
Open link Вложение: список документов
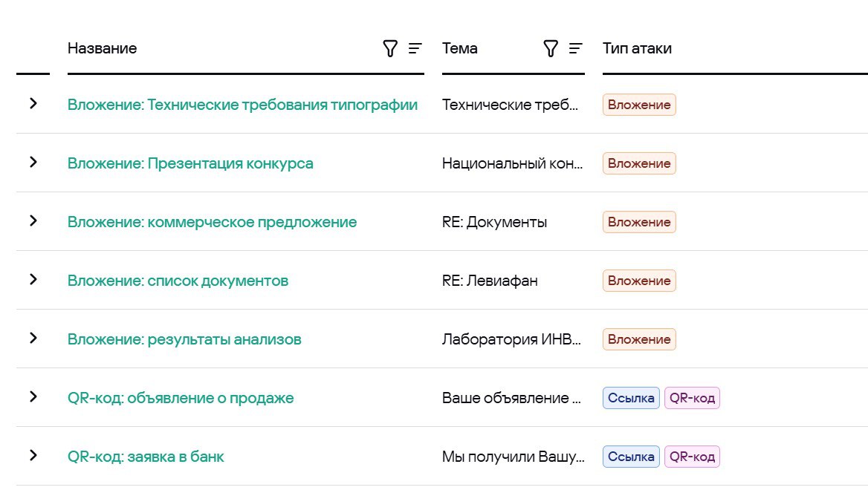(x=178, y=281)
